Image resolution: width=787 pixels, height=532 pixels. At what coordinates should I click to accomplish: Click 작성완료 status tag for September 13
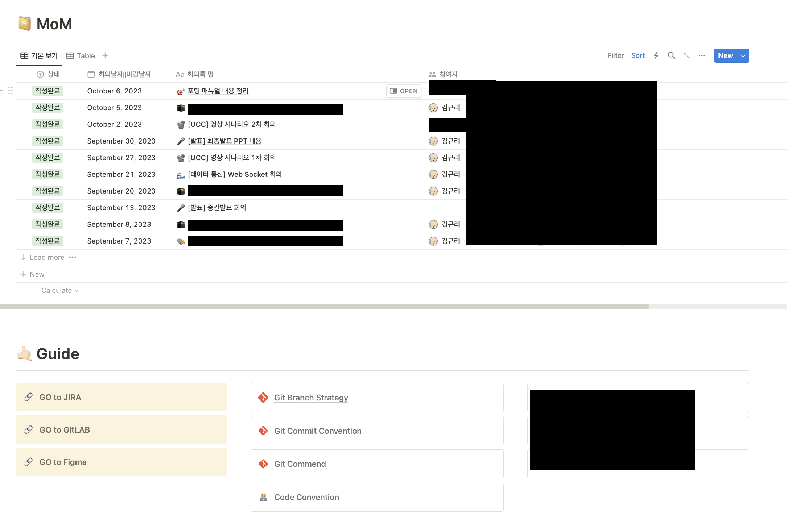(x=48, y=208)
